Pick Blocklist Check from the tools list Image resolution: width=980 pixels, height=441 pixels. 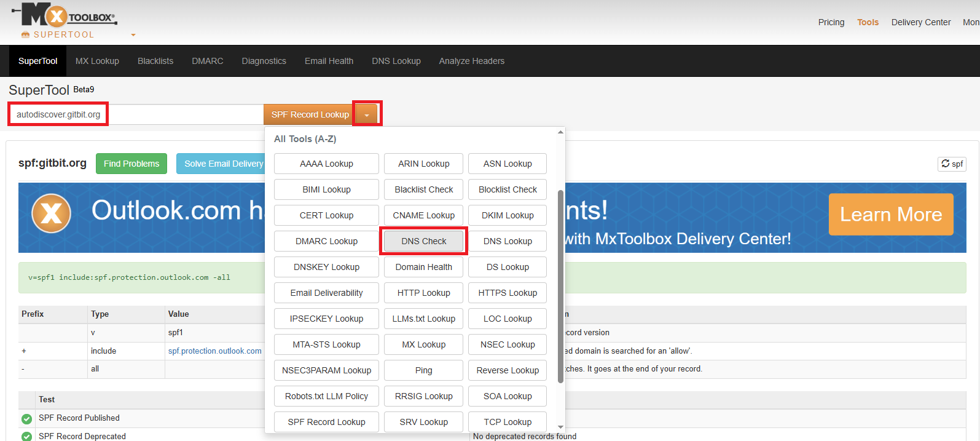508,189
